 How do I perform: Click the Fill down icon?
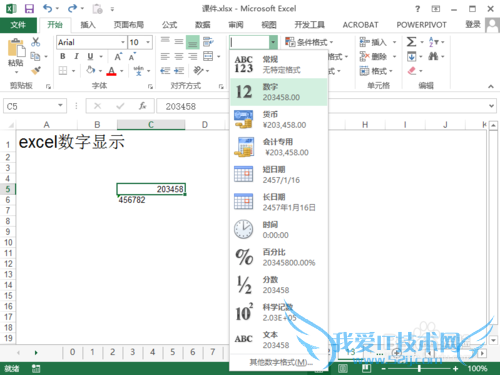[412, 56]
